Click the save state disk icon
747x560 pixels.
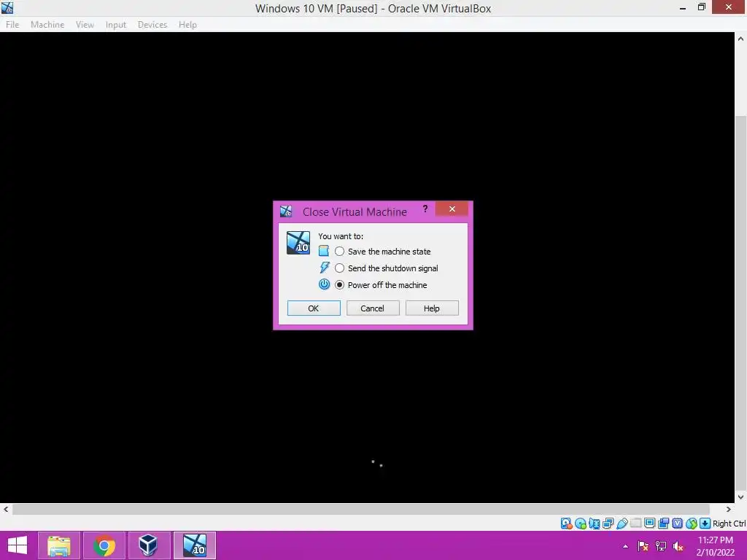click(324, 251)
